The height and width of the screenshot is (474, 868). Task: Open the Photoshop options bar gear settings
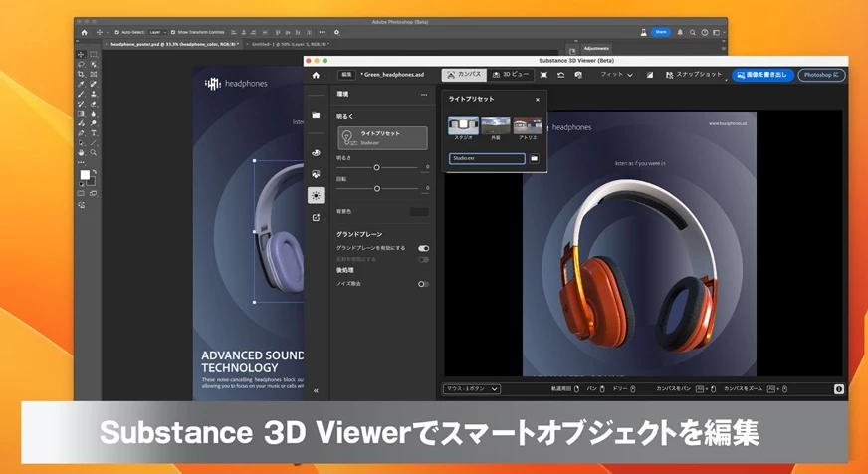click(336, 32)
